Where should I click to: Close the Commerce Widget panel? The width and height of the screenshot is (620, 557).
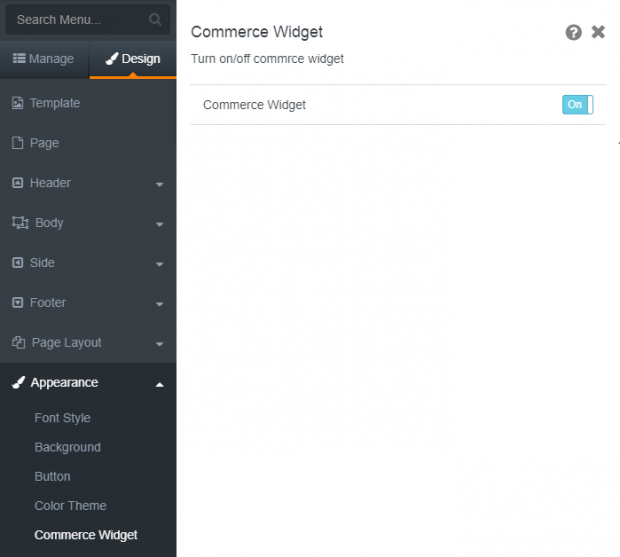click(598, 32)
